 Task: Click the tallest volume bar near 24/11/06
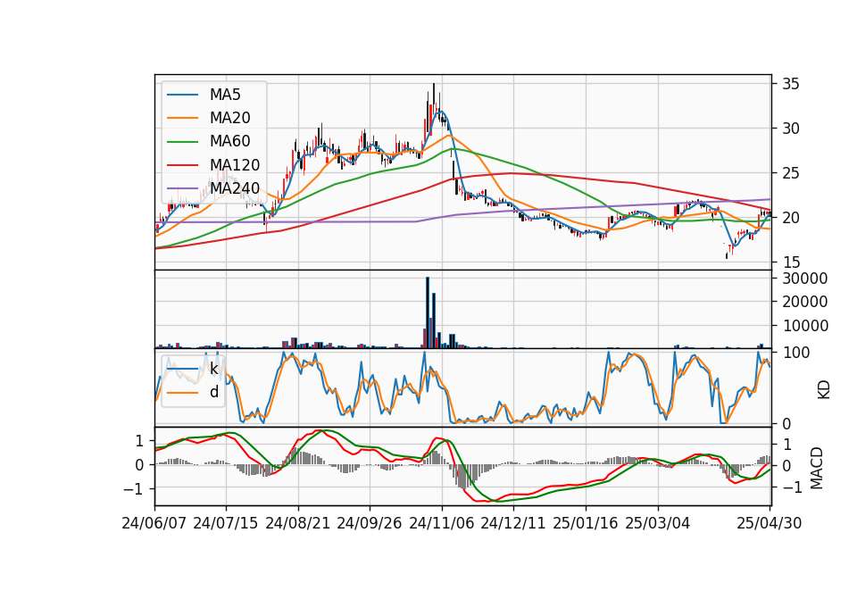(428, 312)
